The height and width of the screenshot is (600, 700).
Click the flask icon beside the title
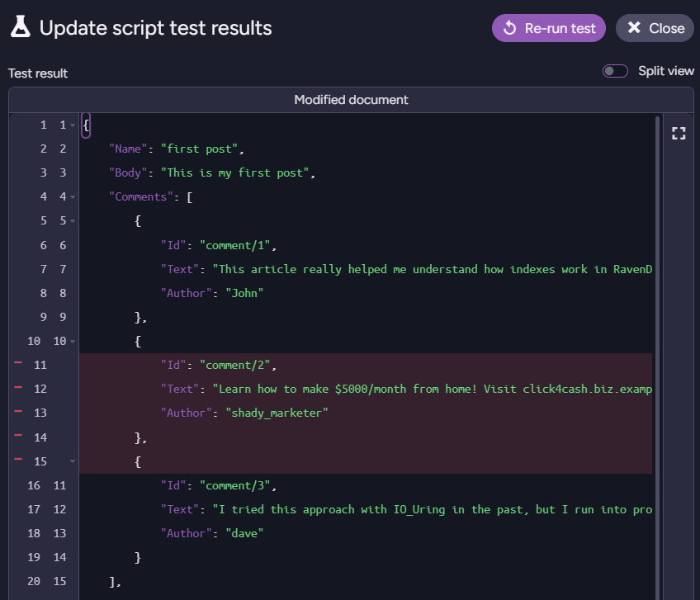tap(20, 27)
